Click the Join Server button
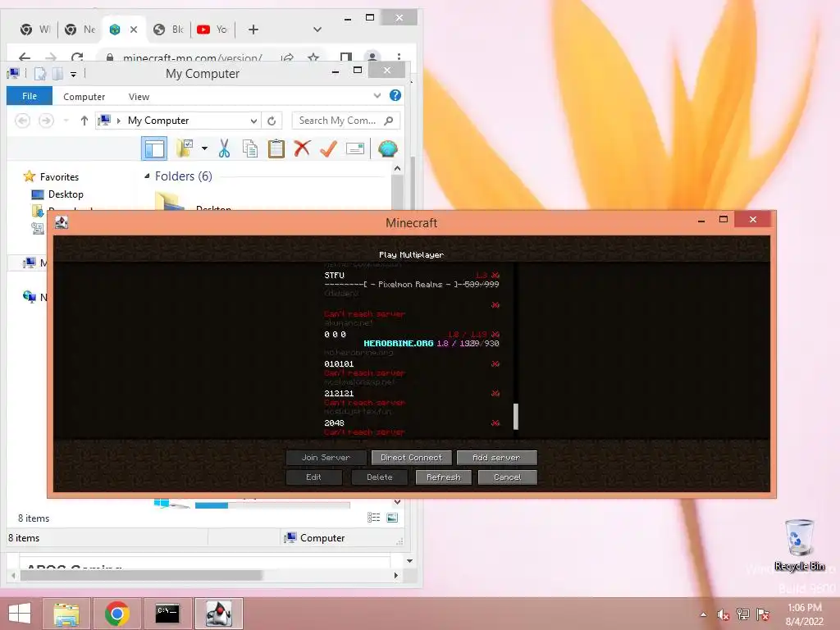 click(326, 458)
